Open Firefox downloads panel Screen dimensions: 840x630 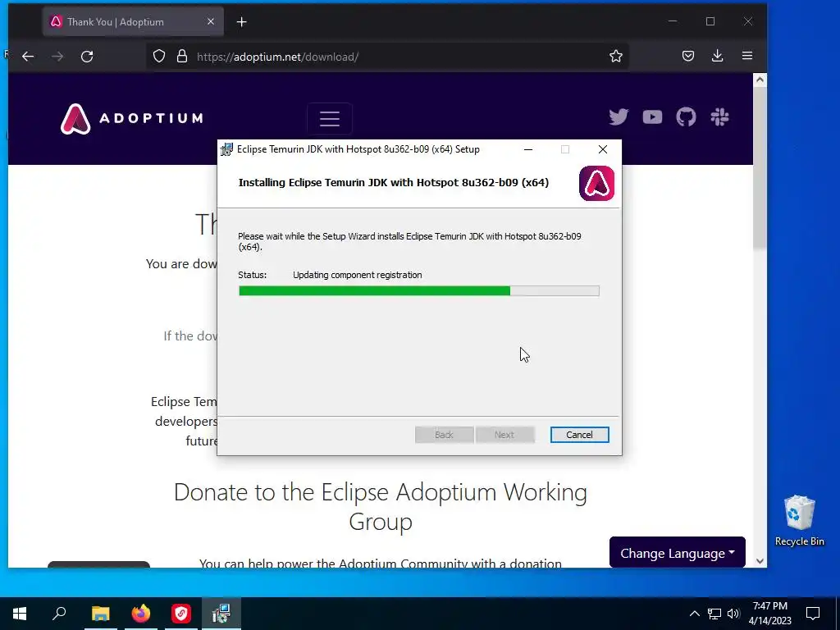pyautogui.click(x=717, y=56)
